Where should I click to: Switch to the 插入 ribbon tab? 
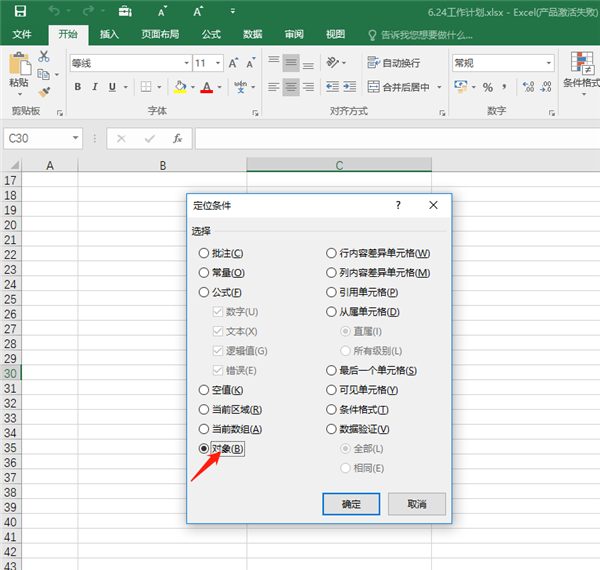tap(110, 34)
